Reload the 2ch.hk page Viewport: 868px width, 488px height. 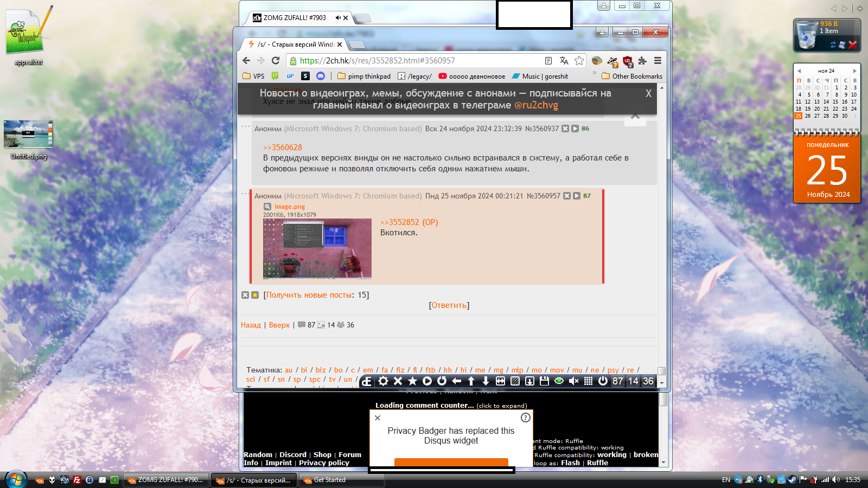(x=276, y=61)
